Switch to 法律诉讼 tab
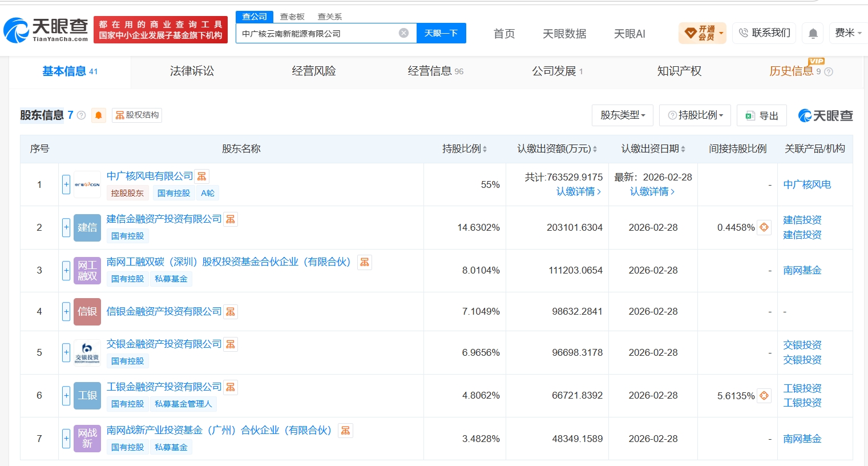Screen dimensions: 868x466 point(192,71)
